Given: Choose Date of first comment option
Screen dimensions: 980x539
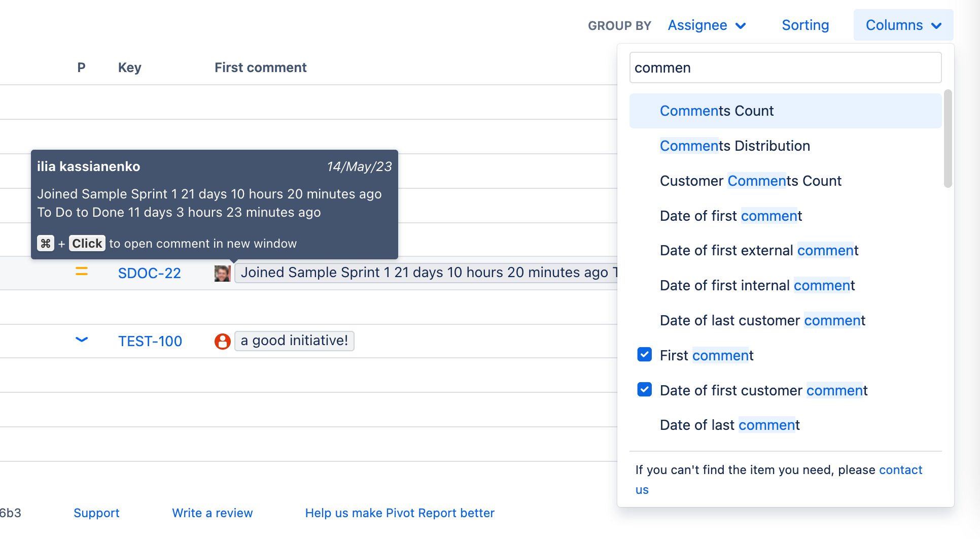Looking at the screenshot, I should click(x=785, y=216).
